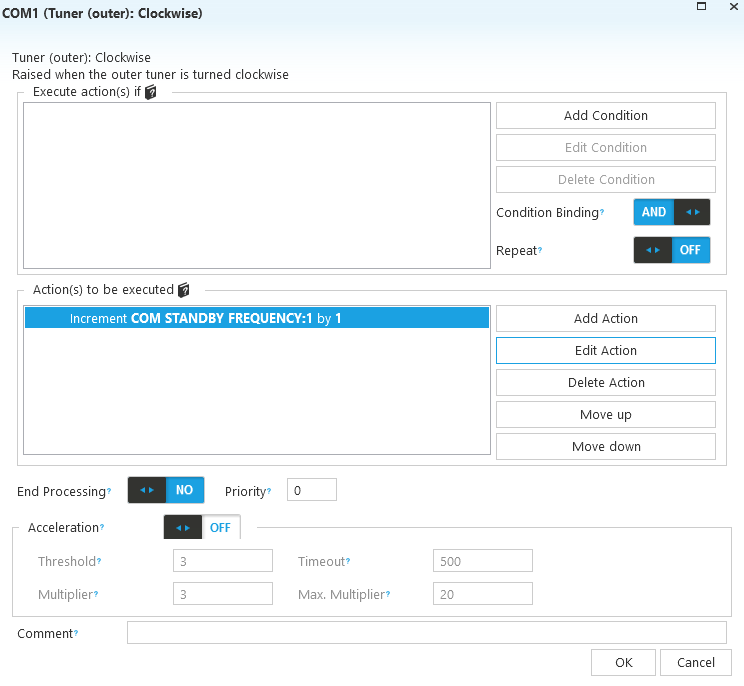Click the Priority input field
The height and width of the screenshot is (686, 744).
coord(311,490)
